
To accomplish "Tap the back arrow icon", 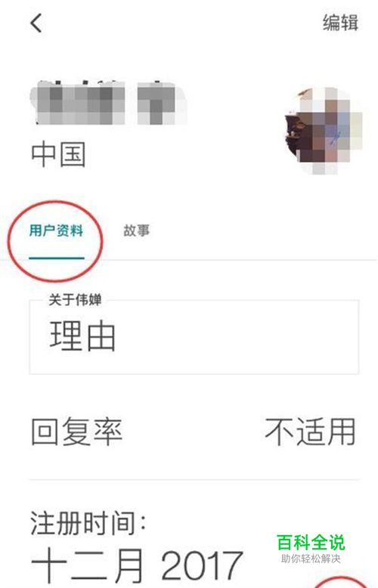I will (x=36, y=23).
